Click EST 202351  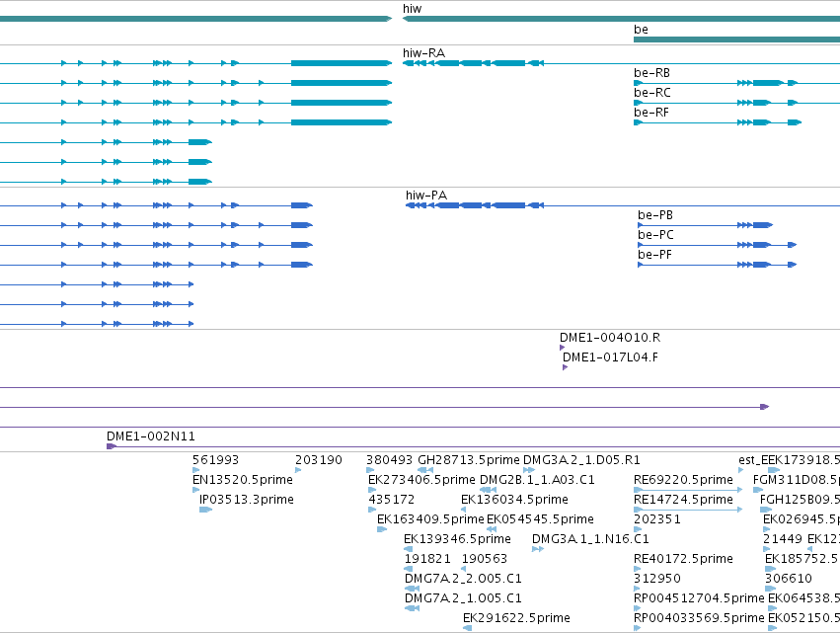[656, 519]
